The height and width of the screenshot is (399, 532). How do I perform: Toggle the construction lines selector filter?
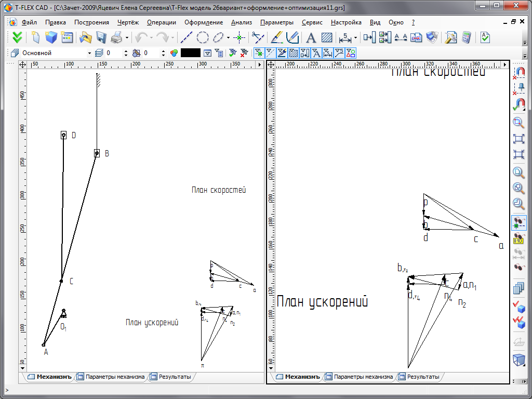point(270,53)
